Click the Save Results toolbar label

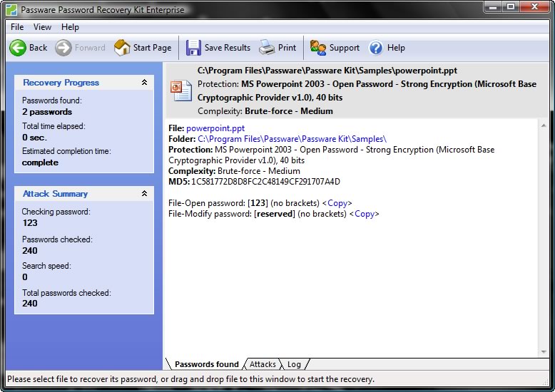click(x=228, y=48)
